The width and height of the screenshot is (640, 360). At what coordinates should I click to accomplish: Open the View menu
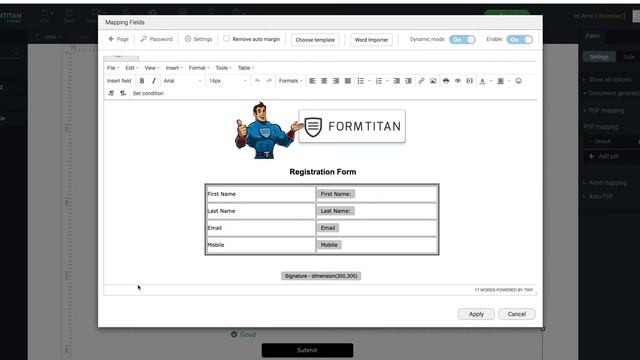point(152,68)
